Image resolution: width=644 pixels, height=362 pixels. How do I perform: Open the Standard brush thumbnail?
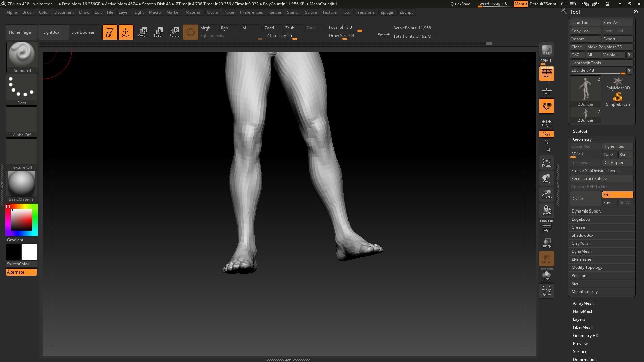[x=22, y=58]
